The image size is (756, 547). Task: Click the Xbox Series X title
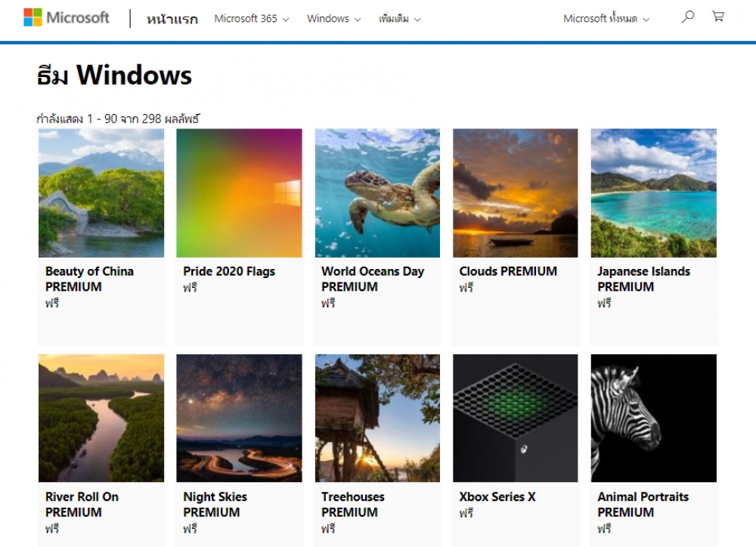(x=497, y=497)
